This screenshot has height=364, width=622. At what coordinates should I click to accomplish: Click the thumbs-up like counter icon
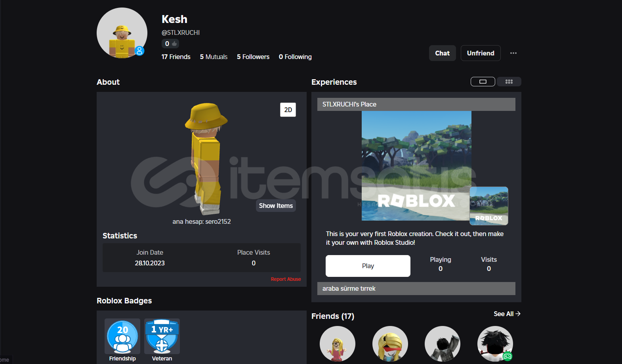point(174,44)
